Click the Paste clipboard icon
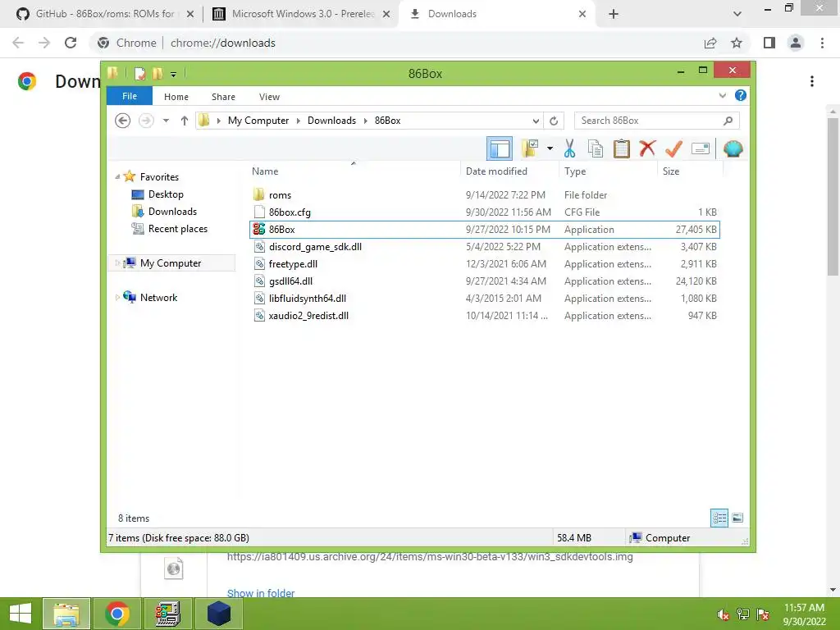This screenshot has width=840, height=630. coord(622,148)
